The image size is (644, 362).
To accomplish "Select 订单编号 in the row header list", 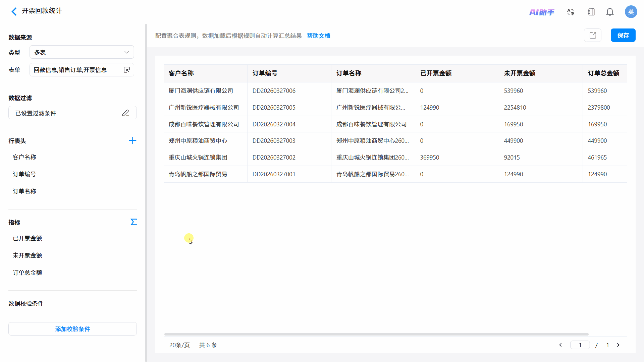I will tap(24, 174).
